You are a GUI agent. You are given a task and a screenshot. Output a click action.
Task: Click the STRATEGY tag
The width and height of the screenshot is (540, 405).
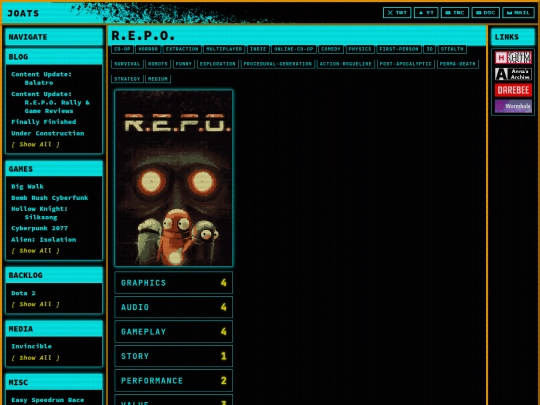coord(127,79)
